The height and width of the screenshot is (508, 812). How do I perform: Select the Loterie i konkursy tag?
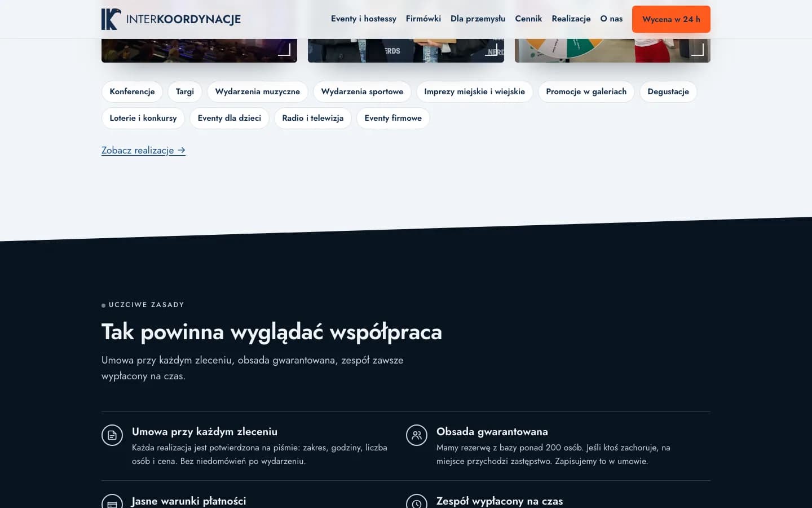click(x=143, y=118)
